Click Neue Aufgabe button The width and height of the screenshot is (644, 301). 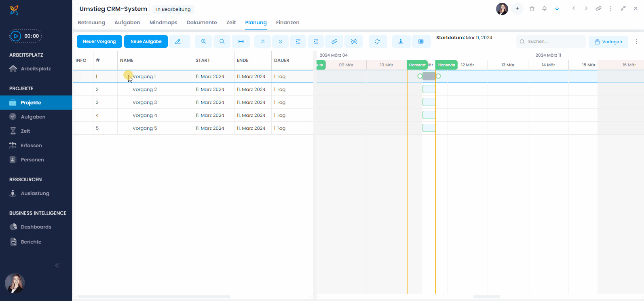[x=146, y=41]
